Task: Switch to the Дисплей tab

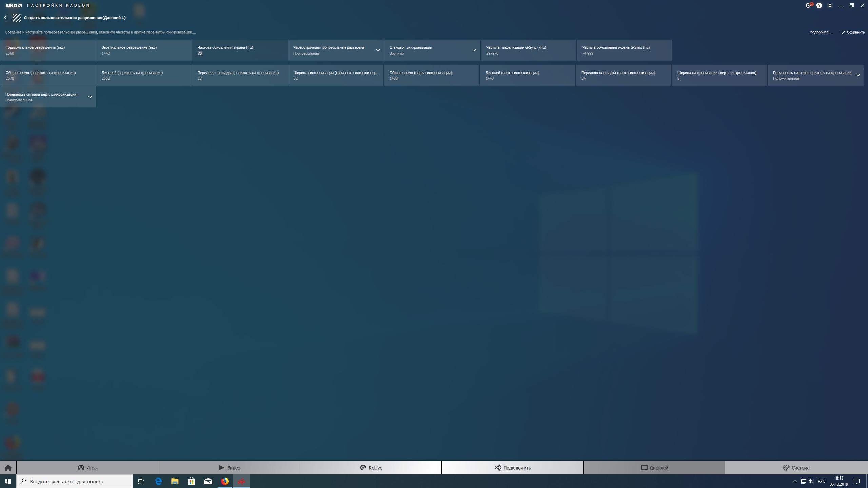Action: (654, 468)
